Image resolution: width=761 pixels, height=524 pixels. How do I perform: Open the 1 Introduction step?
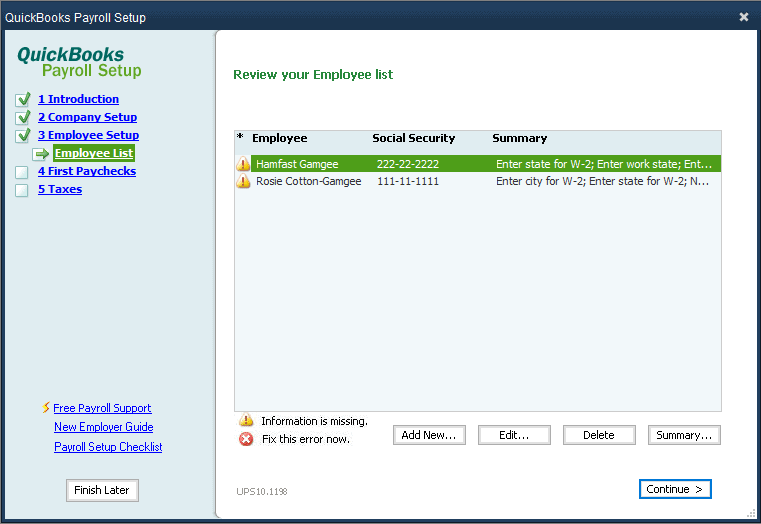pyautogui.click(x=79, y=99)
